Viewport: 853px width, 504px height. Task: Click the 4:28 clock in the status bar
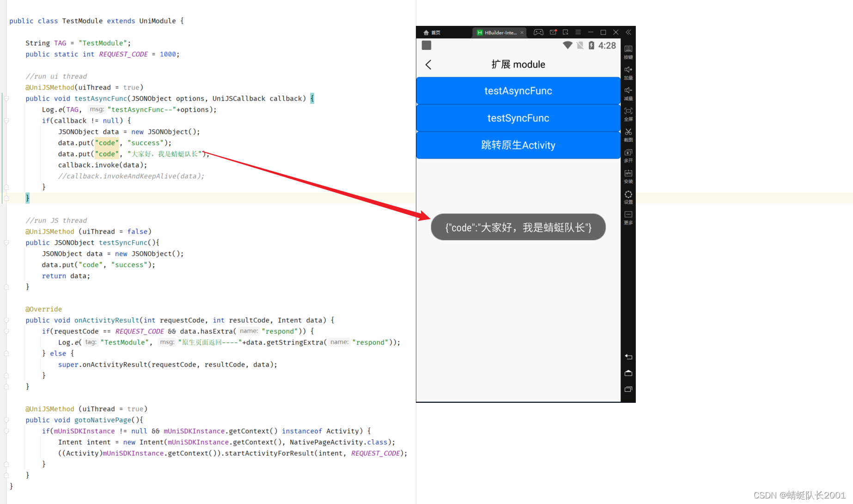(607, 45)
